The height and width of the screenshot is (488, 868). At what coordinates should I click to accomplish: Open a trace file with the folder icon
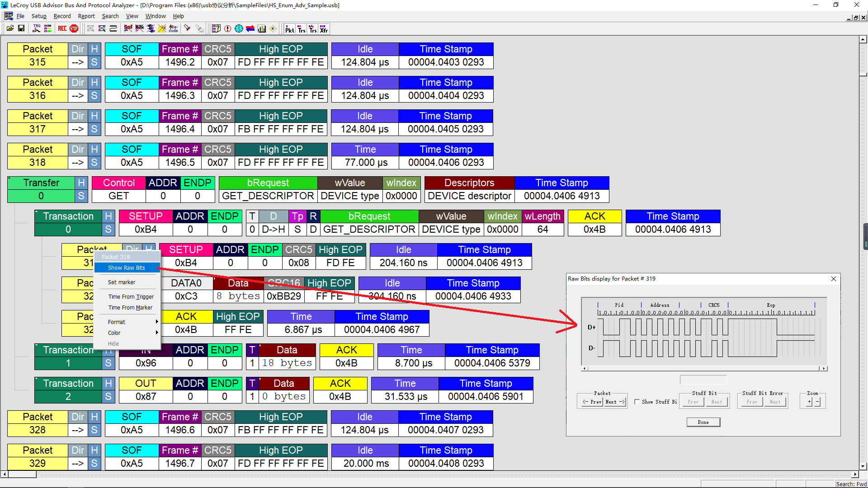point(10,29)
